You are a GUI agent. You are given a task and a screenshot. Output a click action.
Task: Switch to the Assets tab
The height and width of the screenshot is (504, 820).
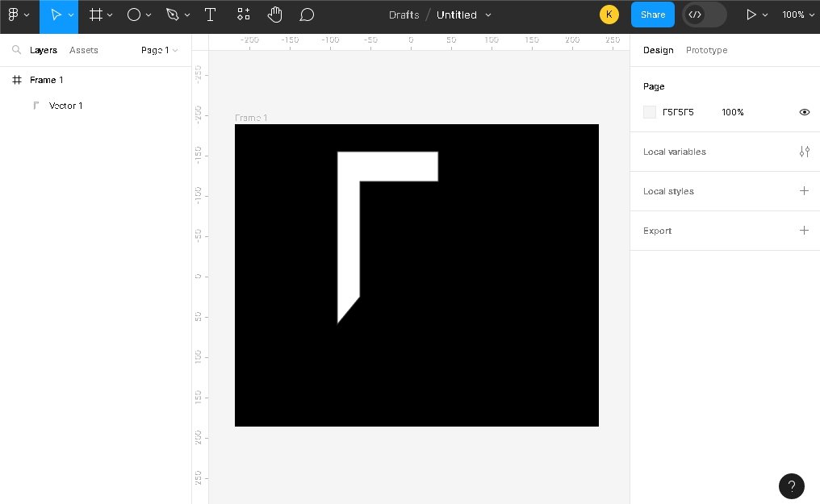83,50
